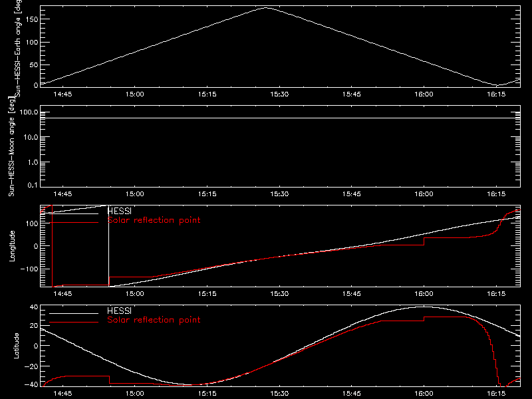
Task: Click the HESSI legend label in Latitude plot
Action: (x=119, y=311)
